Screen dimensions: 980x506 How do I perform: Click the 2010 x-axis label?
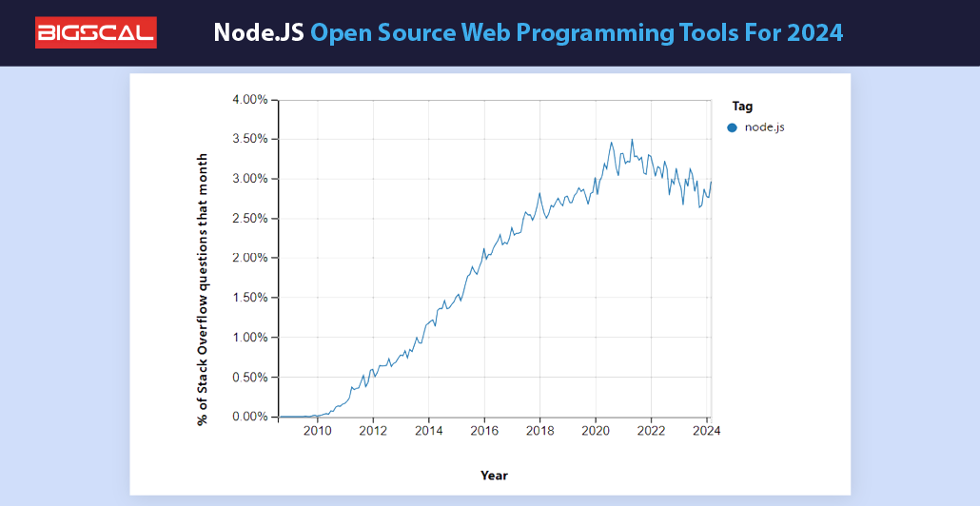point(318,431)
